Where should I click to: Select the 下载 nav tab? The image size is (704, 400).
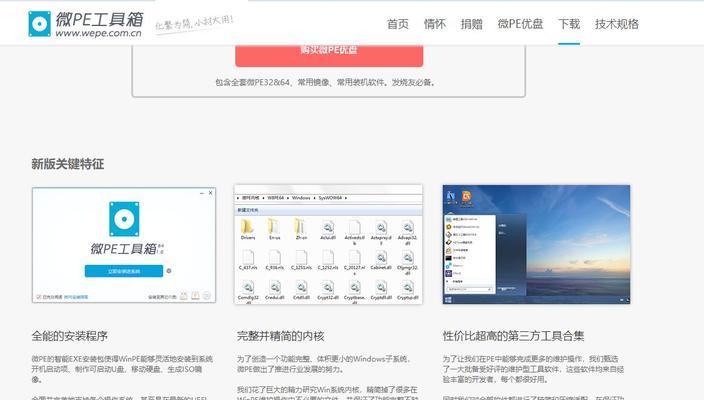[x=569, y=24]
